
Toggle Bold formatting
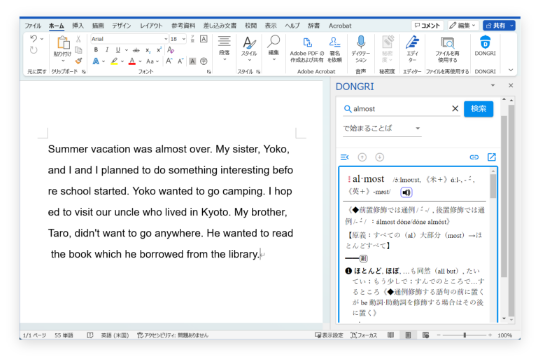click(x=96, y=50)
